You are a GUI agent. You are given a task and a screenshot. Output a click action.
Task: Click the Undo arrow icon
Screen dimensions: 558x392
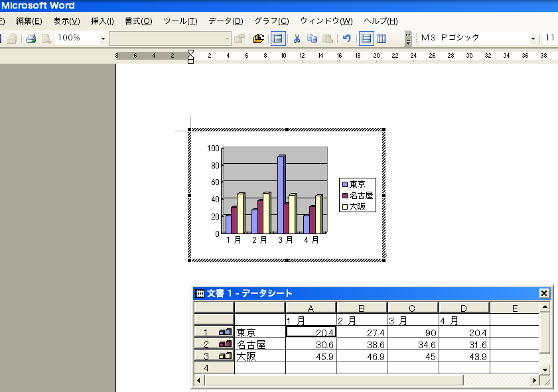tap(346, 38)
